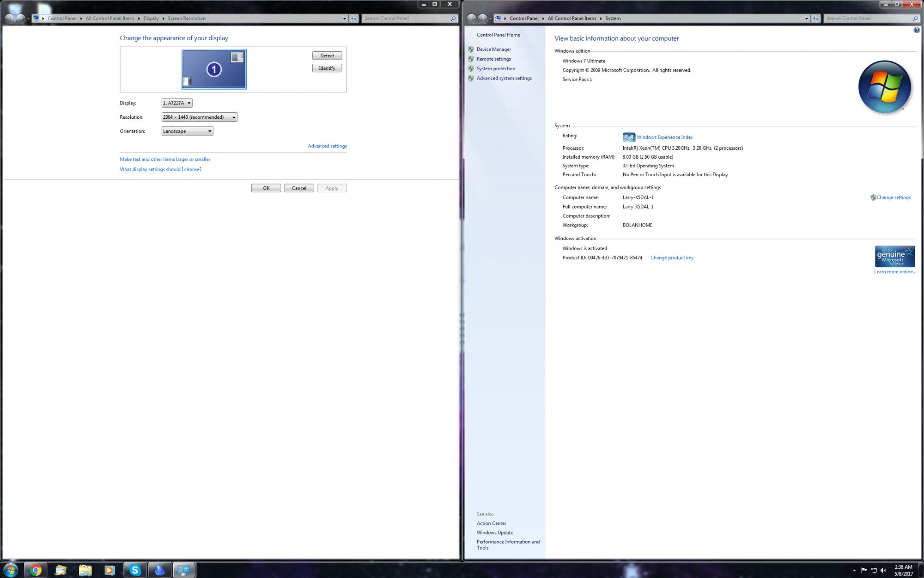This screenshot has height=578, width=924.
Task: Open Windows Media Player taskbar icon
Action: tap(109, 570)
